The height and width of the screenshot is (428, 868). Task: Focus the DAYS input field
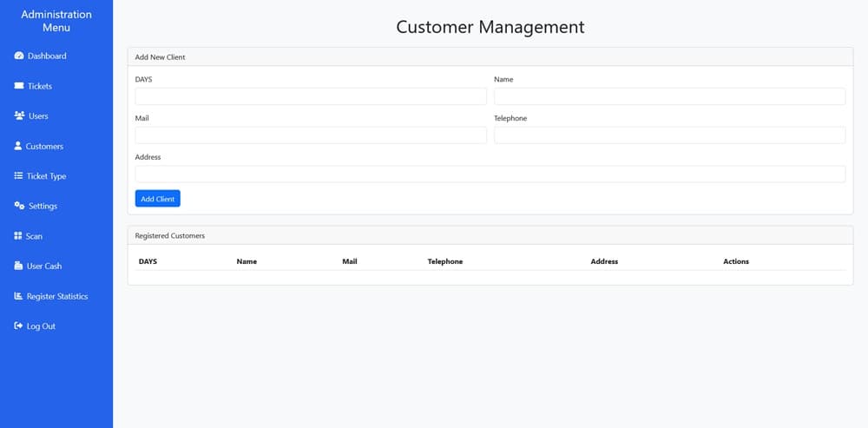coord(311,96)
